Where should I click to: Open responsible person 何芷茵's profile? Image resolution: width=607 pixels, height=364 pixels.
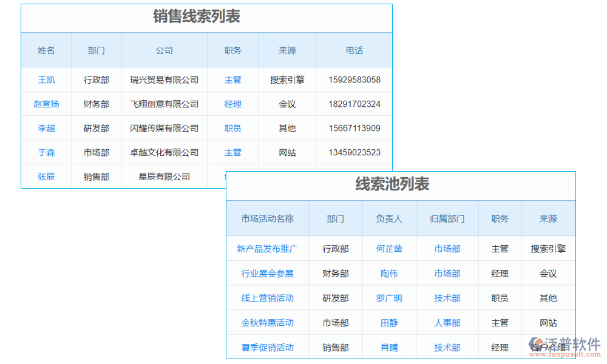click(389, 249)
